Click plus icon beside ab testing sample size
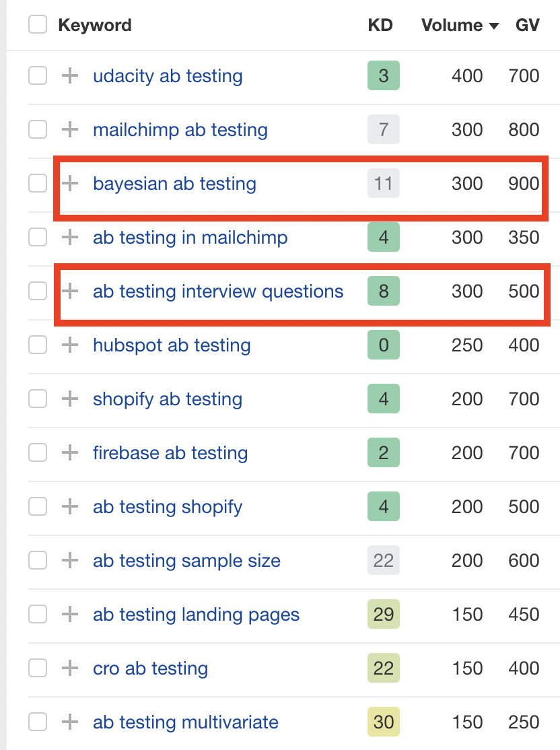The image size is (560, 750). (70, 560)
